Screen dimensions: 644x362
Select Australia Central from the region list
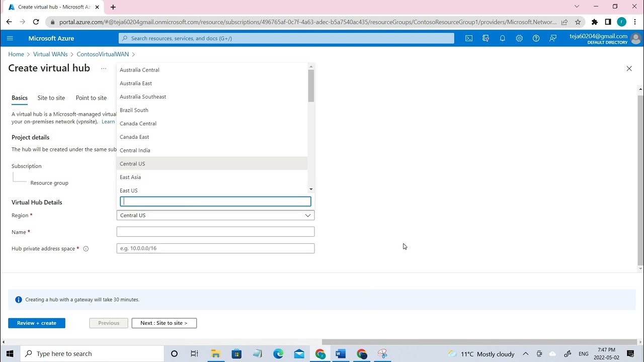tap(212, 70)
